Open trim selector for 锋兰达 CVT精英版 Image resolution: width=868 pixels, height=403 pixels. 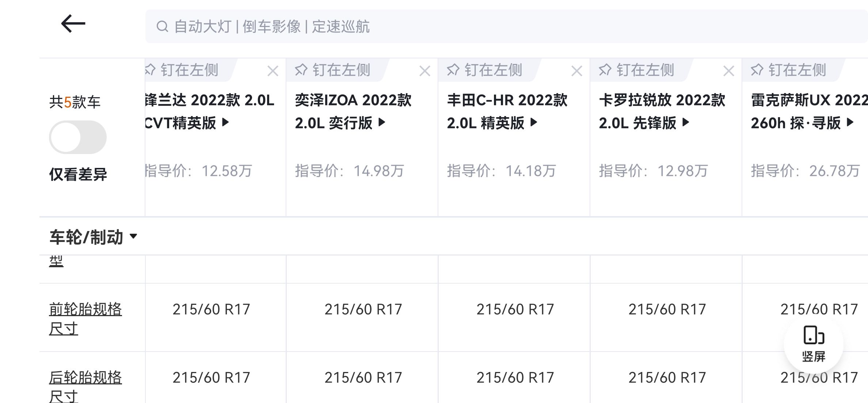point(226,123)
